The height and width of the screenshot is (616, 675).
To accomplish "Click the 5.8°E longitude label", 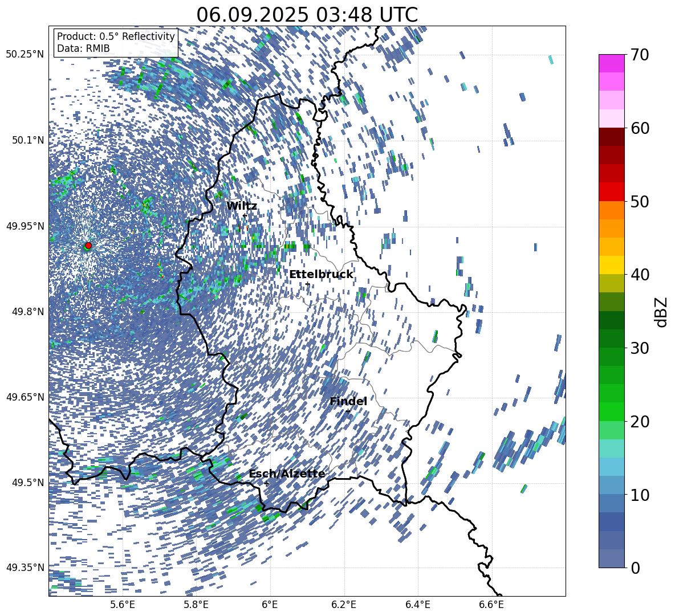I will (x=196, y=605).
